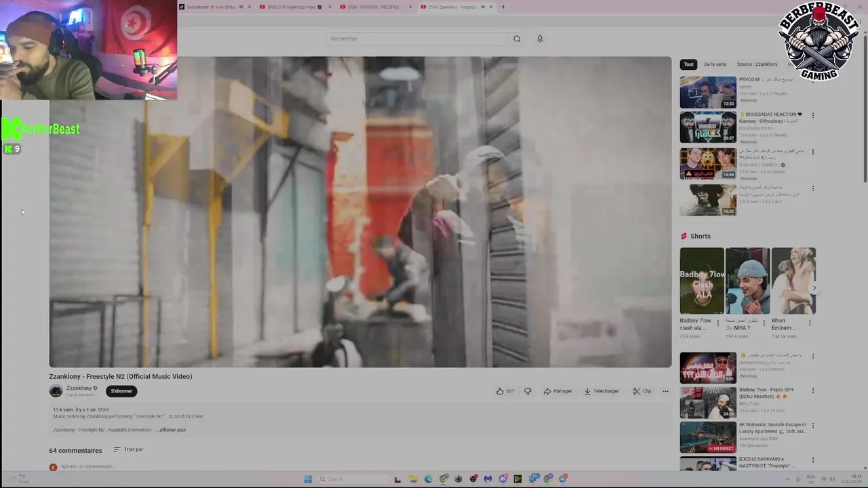Open the Trier par sort menu
This screenshot has width=868, height=488.
pyautogui.click(x=128, y=449)
